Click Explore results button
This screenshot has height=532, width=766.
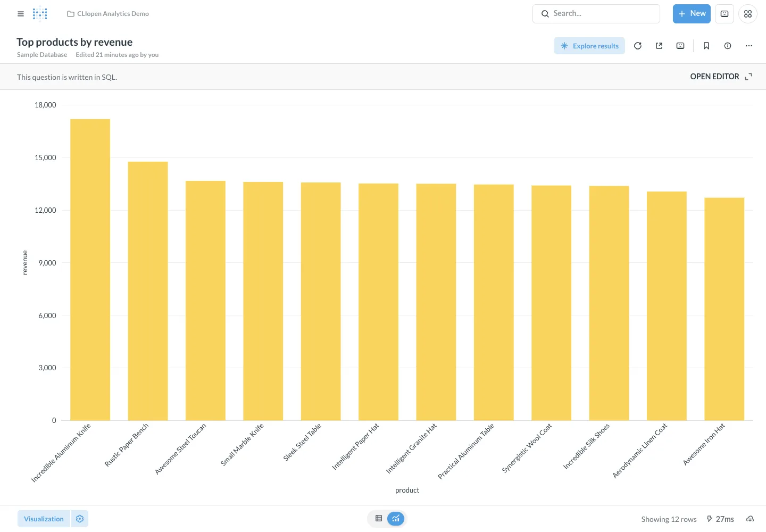tap(589, 46)
